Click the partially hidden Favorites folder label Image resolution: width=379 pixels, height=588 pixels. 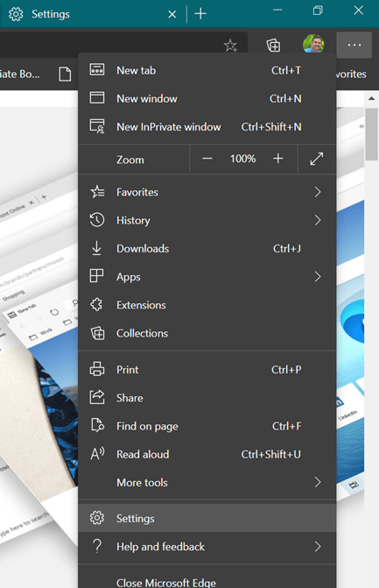[351, 74]
